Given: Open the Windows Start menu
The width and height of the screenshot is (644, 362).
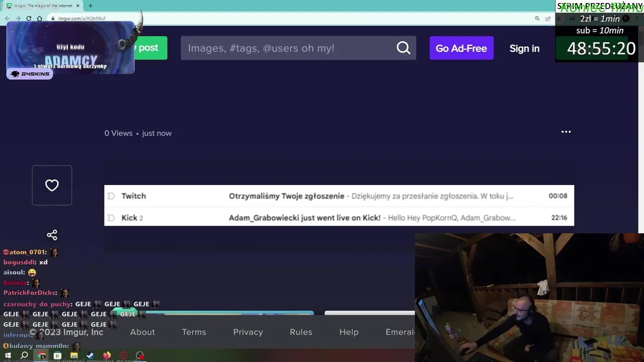Looking at the screenshot, I should [x=8, y=355].
